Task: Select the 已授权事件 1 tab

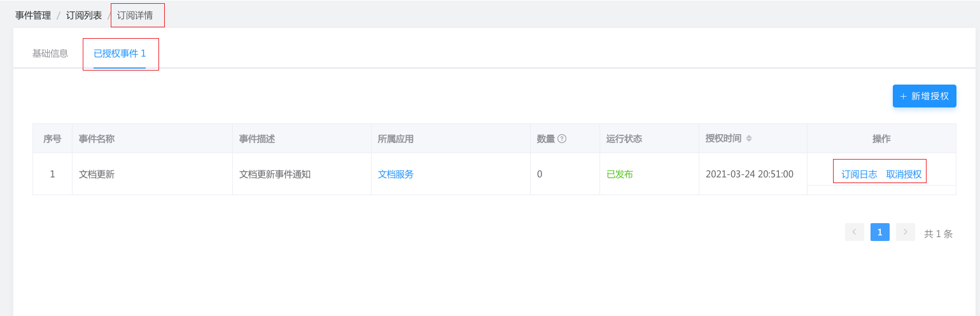Action: point(120,53)
